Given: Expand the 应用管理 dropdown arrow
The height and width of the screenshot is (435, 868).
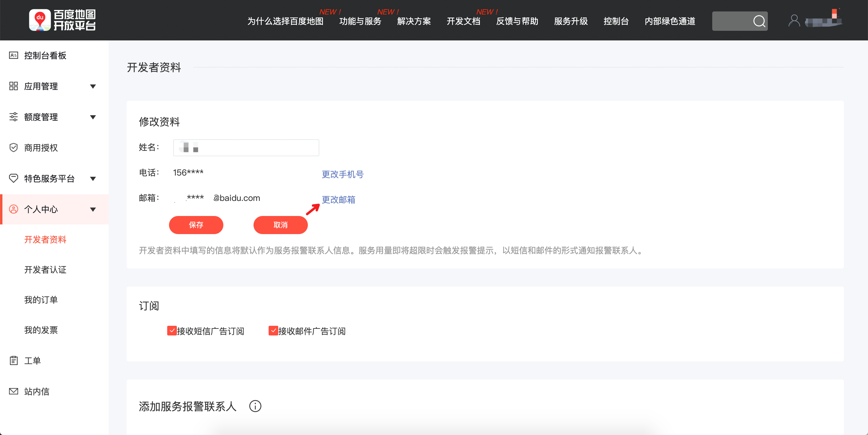Looking at the screenshot, I should (93, 87).
